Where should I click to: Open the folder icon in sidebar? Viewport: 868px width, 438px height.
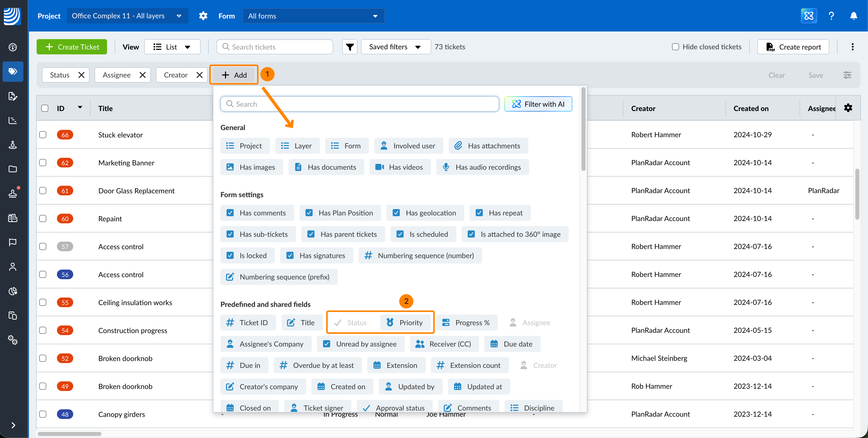13,169
